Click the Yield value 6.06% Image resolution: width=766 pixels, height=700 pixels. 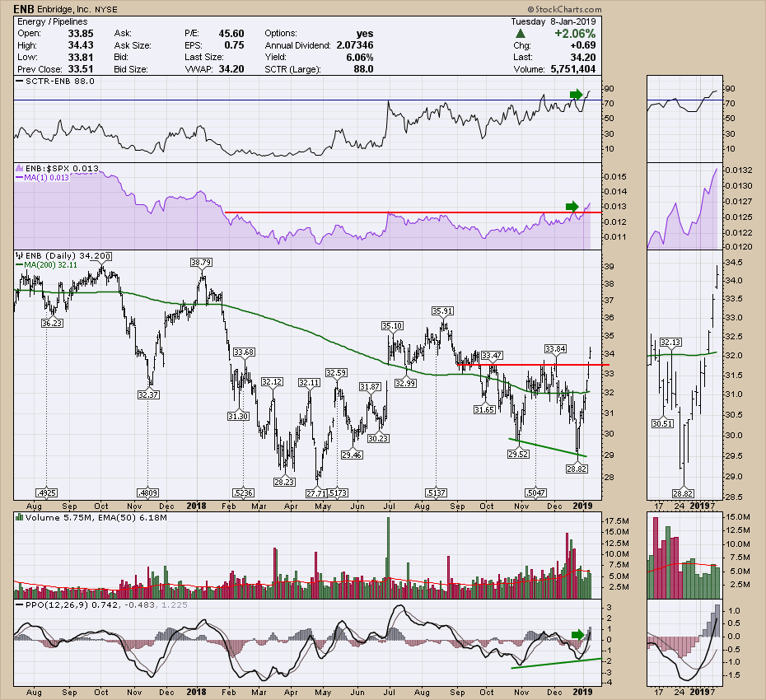click(x=360, y=57)
